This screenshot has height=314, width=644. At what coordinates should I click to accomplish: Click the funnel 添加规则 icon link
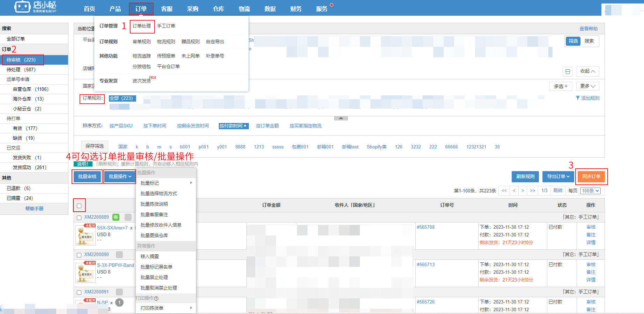click(x=587, y=98)
